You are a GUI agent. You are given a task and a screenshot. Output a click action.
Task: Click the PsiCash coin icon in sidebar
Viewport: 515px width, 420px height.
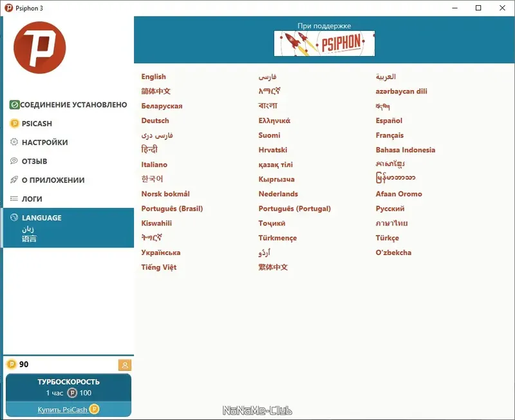[x=14, y=124]
